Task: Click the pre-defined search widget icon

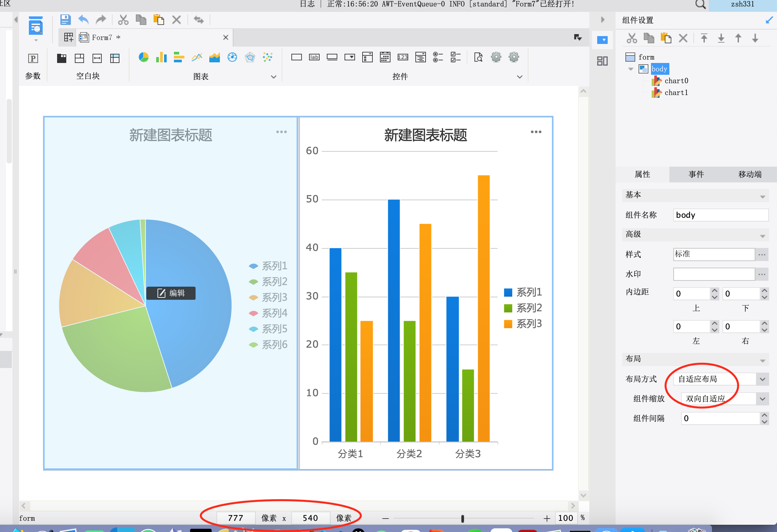Action: [x=478, y=57]
